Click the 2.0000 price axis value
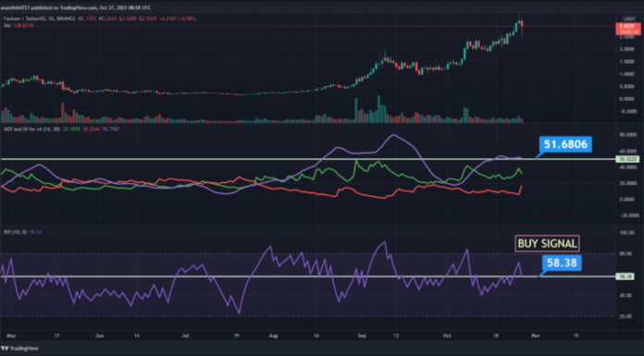The height and width of the screenshot is (356, 644). pyautogui.click(x=627, y=49)
